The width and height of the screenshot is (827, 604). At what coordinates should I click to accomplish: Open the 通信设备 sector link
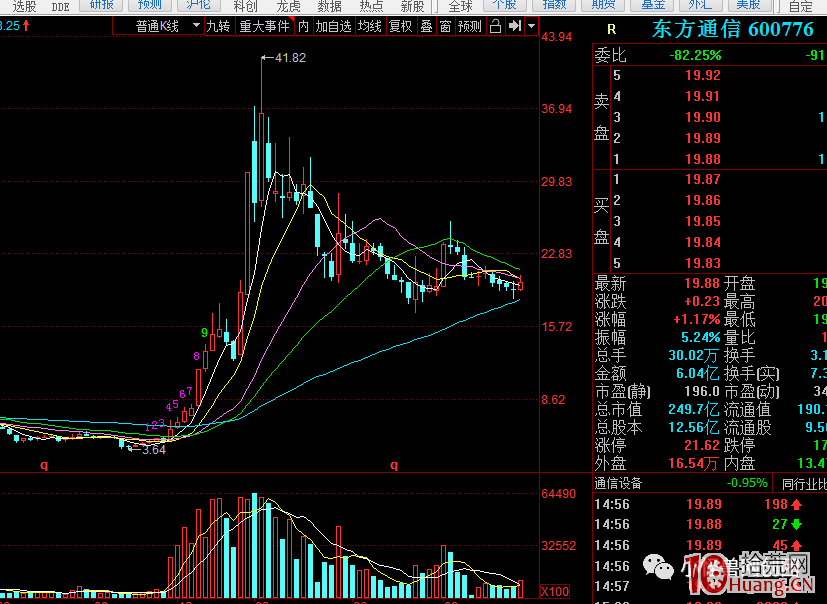(619, 483)
